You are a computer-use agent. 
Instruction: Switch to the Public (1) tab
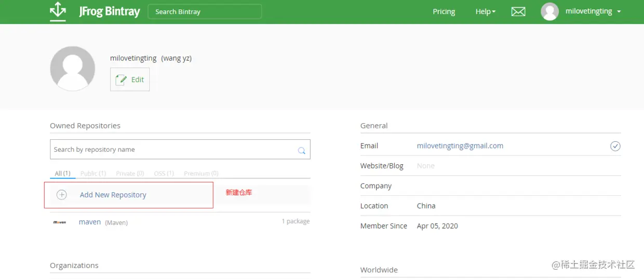click(x=93, y=174)
